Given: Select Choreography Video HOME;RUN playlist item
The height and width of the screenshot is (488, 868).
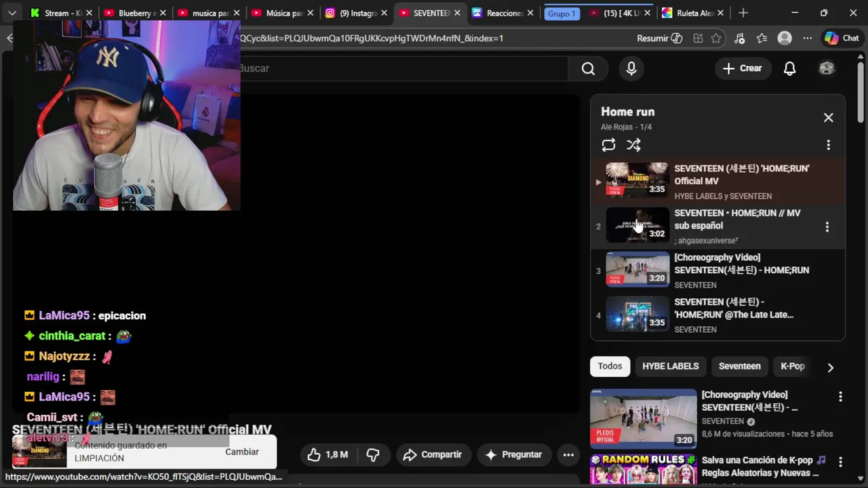Looking at the screenshot, I should 717,270.
